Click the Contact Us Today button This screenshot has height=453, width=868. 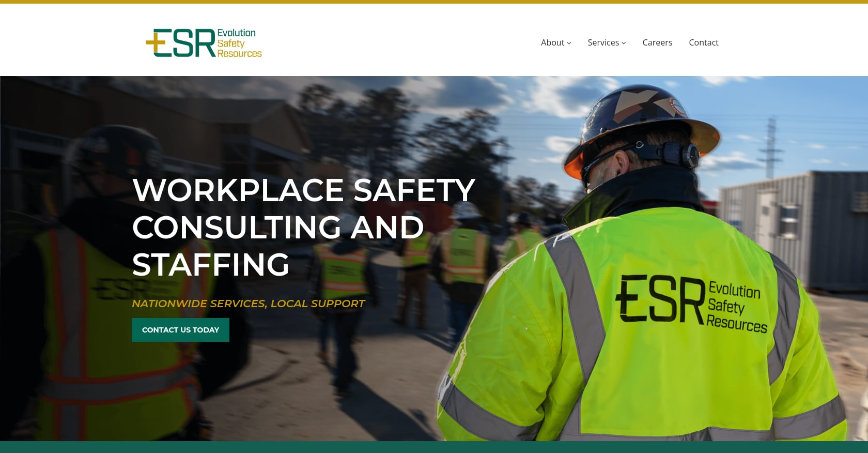[180, 330]
